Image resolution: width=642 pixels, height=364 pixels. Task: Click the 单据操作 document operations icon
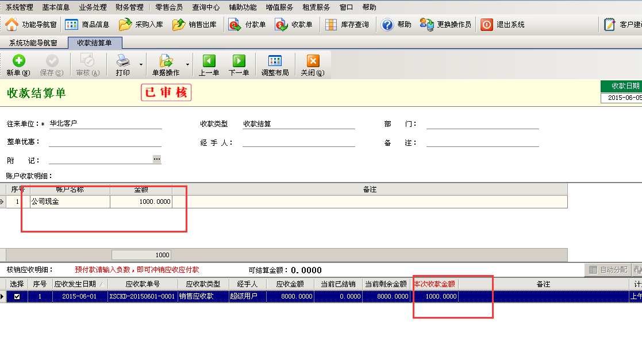pos(166,64)
